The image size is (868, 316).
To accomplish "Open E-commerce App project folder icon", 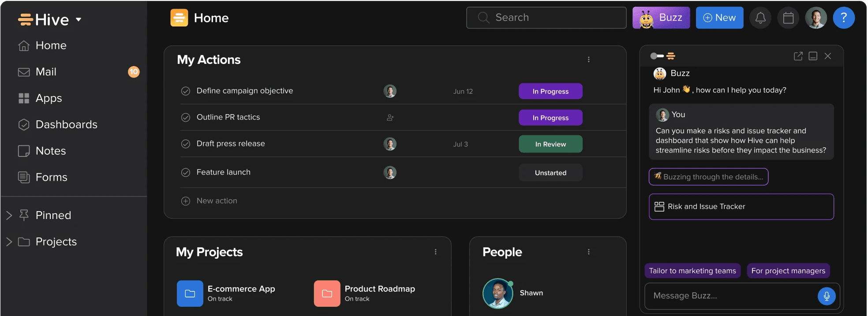I will (190, 294).
